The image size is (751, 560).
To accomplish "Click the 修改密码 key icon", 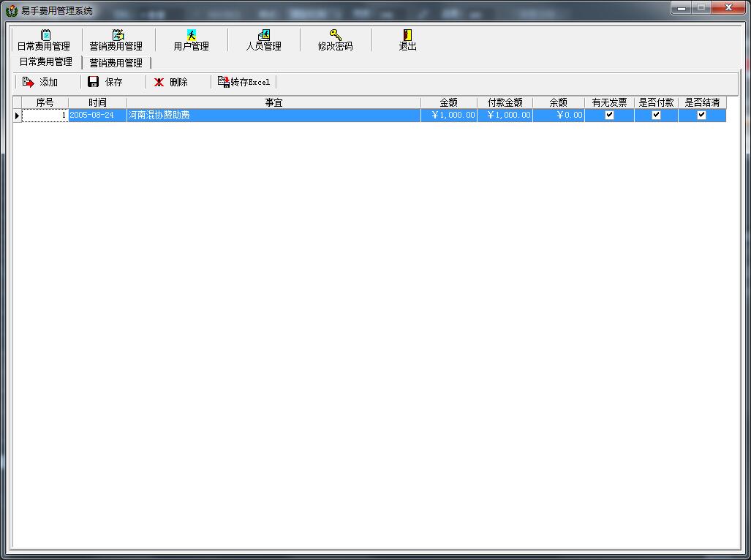I will [x=335, y=34].
